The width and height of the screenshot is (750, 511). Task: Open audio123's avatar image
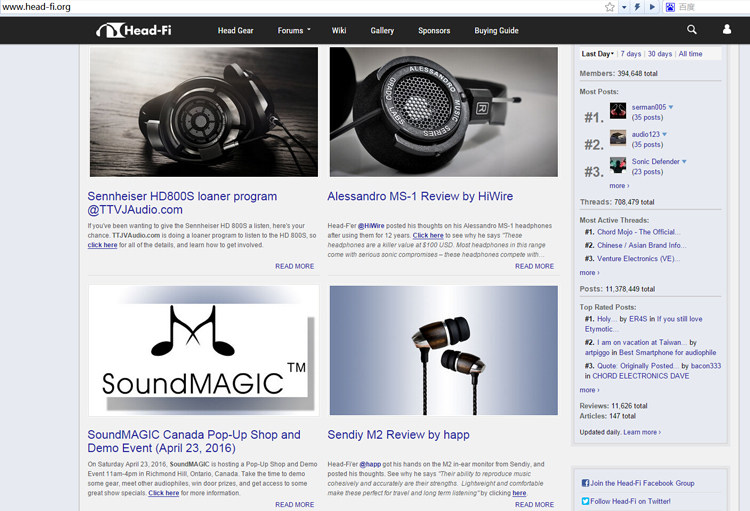click(618, 138)
